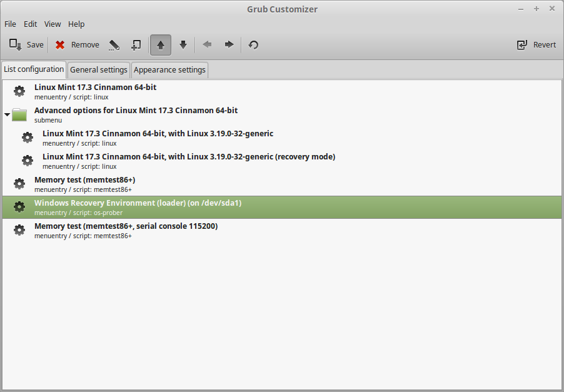
Task: Select Memory test (memtest86+) entry
Action: coord(282,184)
